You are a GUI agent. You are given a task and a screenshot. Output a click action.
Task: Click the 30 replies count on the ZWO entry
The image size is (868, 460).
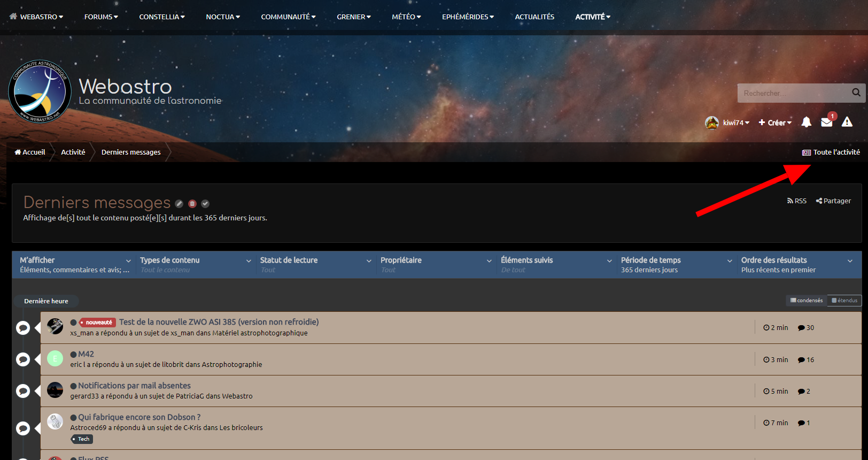tap(806, 328)
